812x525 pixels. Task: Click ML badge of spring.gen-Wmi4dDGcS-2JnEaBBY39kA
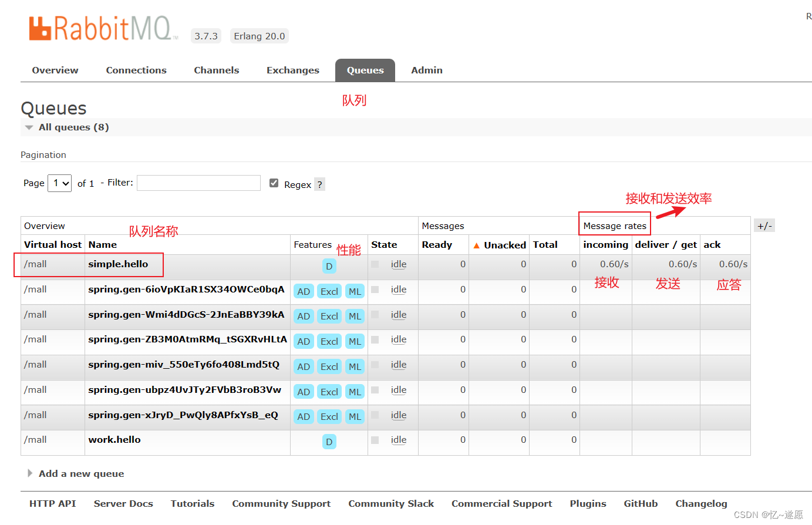355,316
